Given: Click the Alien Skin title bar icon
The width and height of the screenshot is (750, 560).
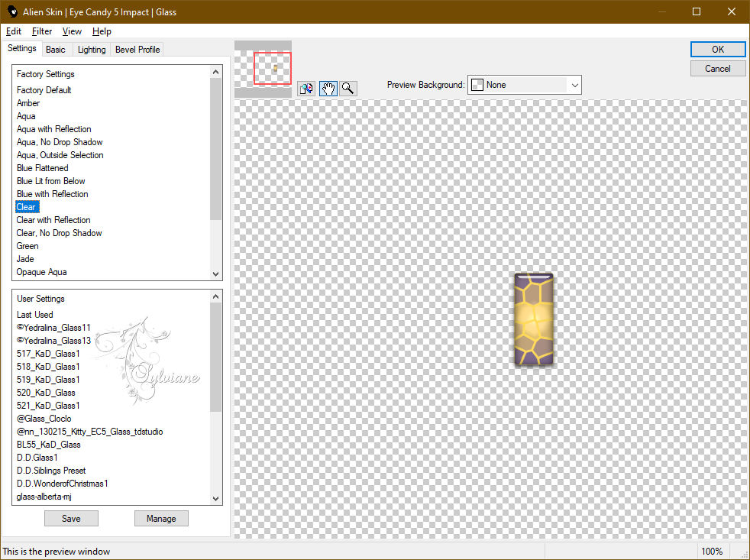Looking at the screenshot, I should [x=12, y=11].
